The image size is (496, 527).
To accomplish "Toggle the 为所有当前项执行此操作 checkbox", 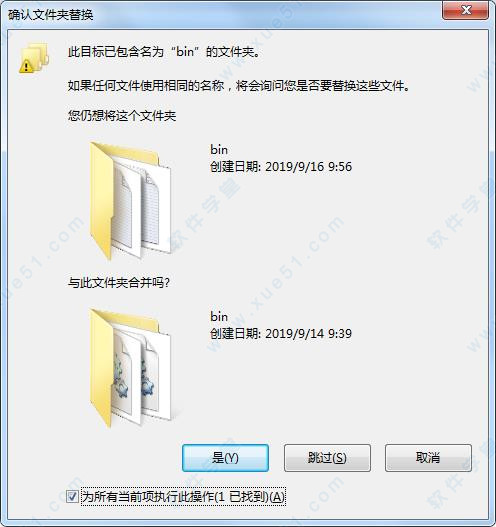I will point(72,496).
